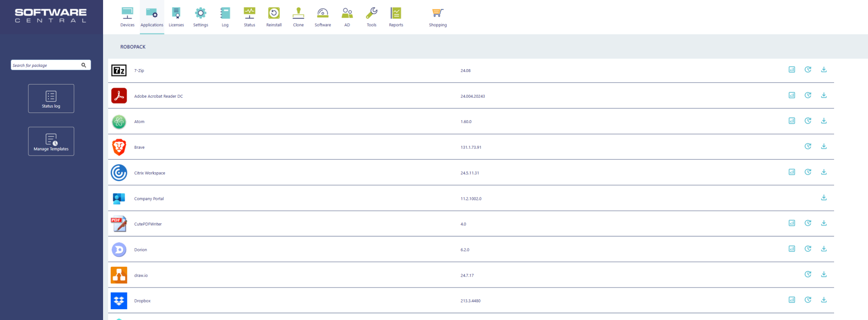
Task: Download the 7-Zip package
Action: tap(824, 70)
